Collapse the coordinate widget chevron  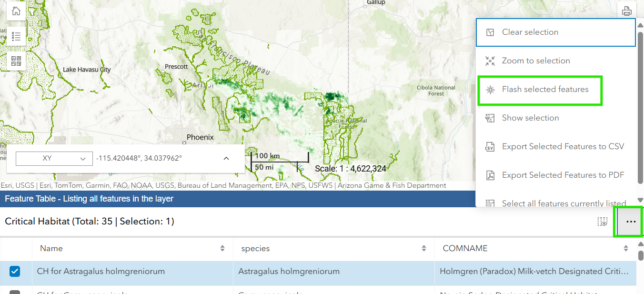226,158
